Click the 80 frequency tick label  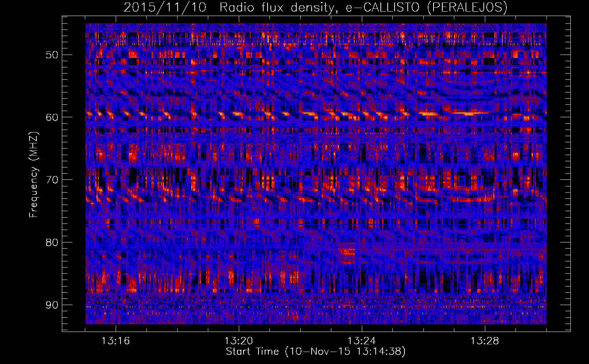click(x=52, y=242)
